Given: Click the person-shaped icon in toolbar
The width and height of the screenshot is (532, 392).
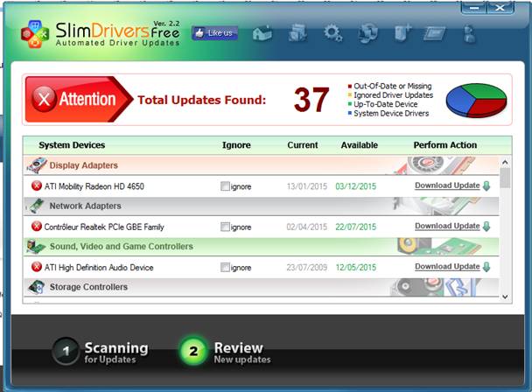Looking at the screenshot, I should coord(469,33).
